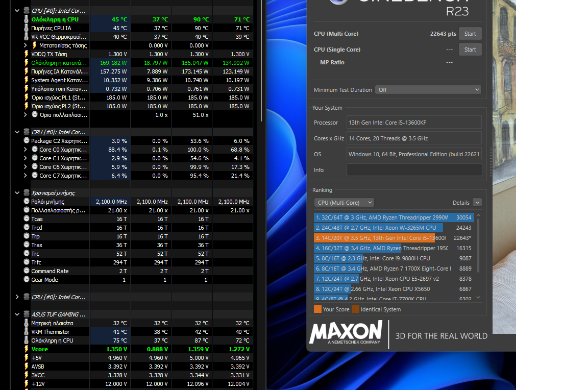
Task: Select ranking entry 5 Core i9-9880H
Action: (x=394, y=258)
